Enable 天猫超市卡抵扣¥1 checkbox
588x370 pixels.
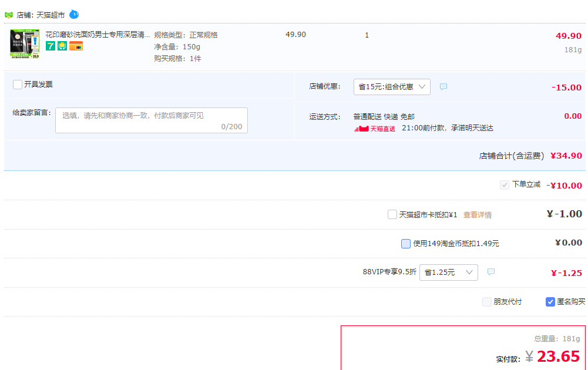(392, 214)
